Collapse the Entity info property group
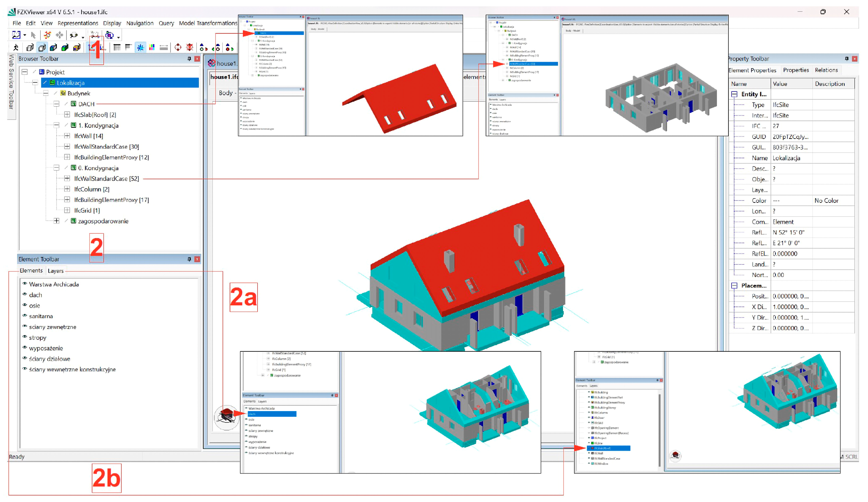868x502 pixels. pyautogui.click(x=734, y=94)
